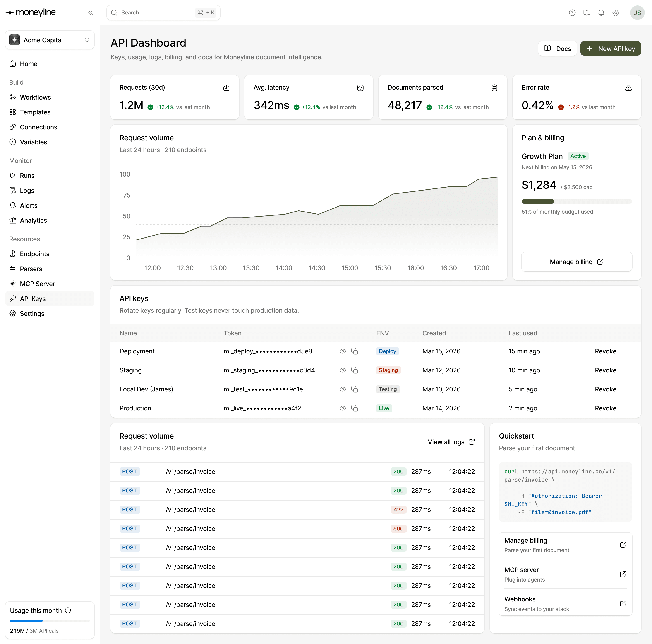Create a New API key

click(x=611, y=49)
